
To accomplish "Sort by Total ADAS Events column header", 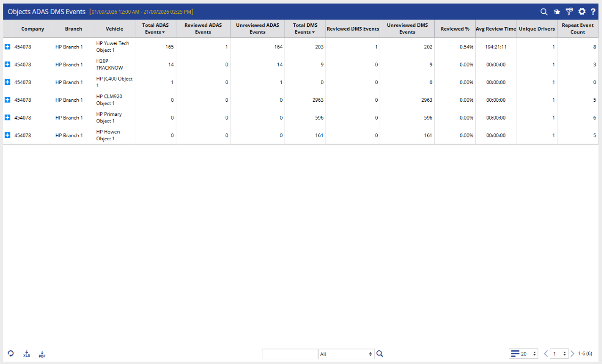I will tap(155, 29).
